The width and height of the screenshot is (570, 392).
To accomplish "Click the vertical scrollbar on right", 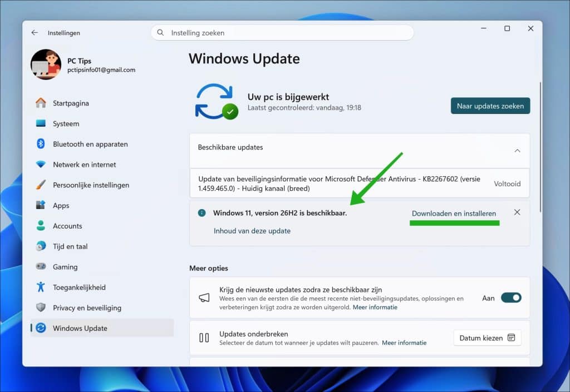I will click(x=540, y=147).
